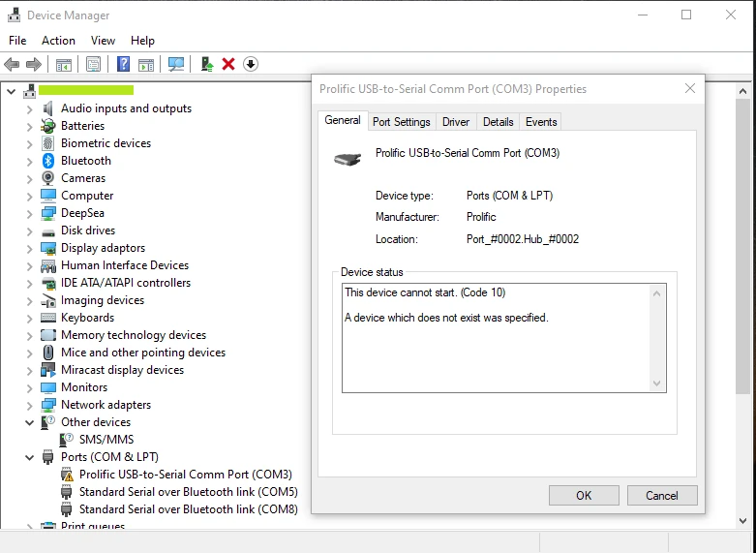Open the Action menu
The image size is (756, 553).
click(x=58, y=41)
